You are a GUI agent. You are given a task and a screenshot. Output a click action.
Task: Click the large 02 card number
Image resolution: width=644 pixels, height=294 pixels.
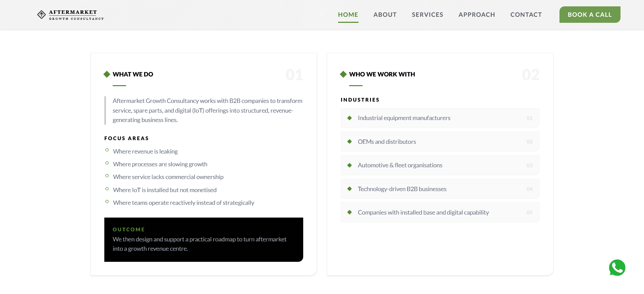click(531, 75)
